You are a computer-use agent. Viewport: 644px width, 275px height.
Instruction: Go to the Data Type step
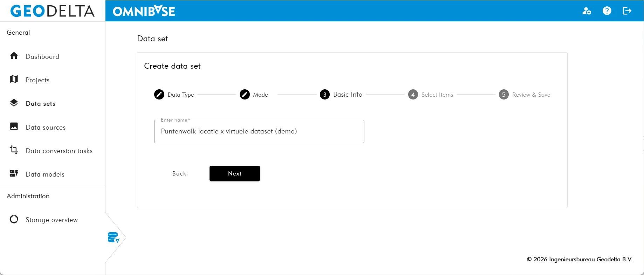[x=174, y=95]
